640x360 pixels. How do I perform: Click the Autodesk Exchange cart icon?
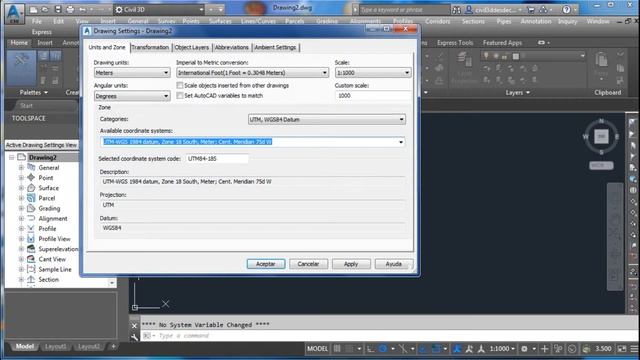pyautogui.click(x=531, y=9)
